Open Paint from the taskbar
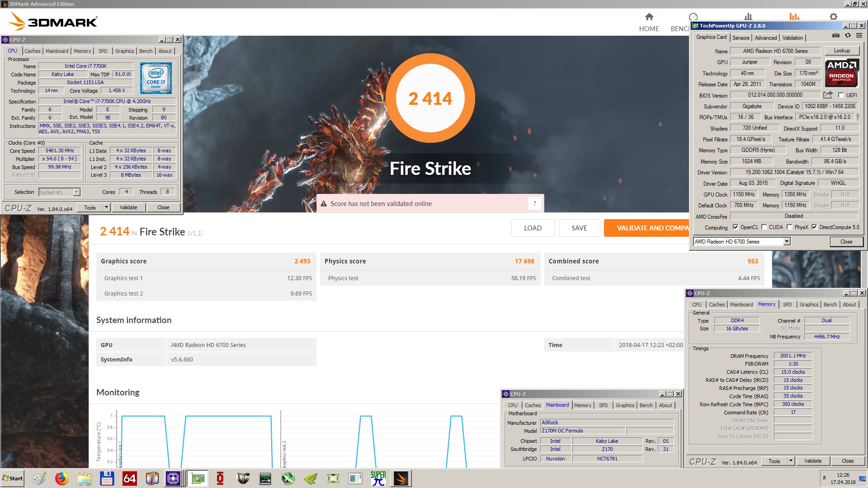The width and height of the screenshot is (868, 488). click(39, 479)
